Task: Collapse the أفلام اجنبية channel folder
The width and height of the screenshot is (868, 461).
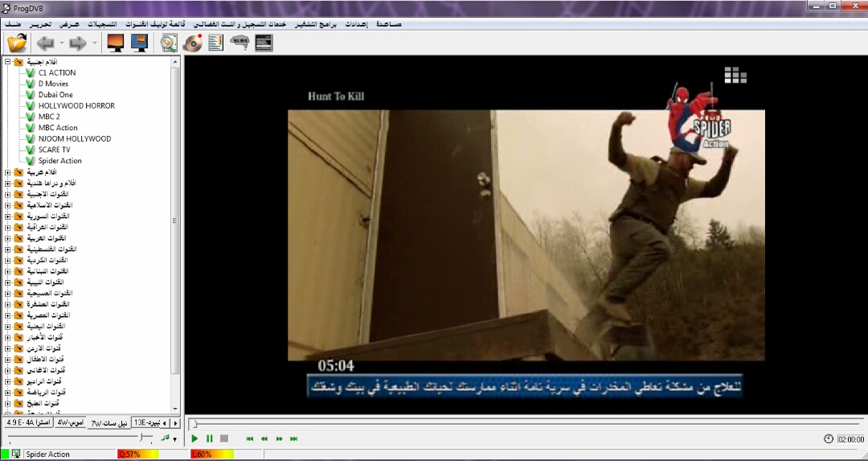Action: click(7, 62)
